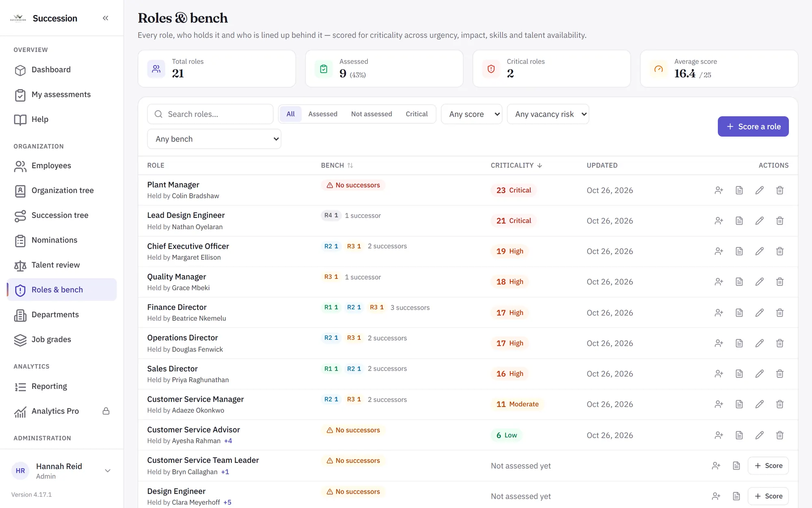
Task: Open the Reporting section in sidebar
Action: coord(62,386)
